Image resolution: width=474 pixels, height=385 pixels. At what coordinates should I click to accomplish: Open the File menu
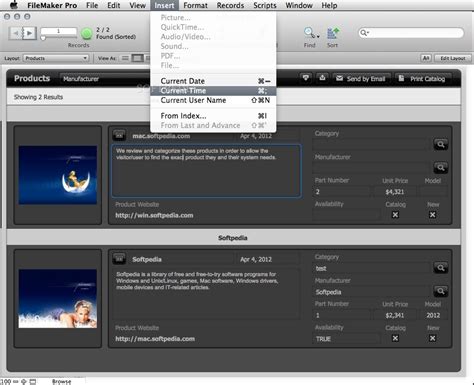92,5
